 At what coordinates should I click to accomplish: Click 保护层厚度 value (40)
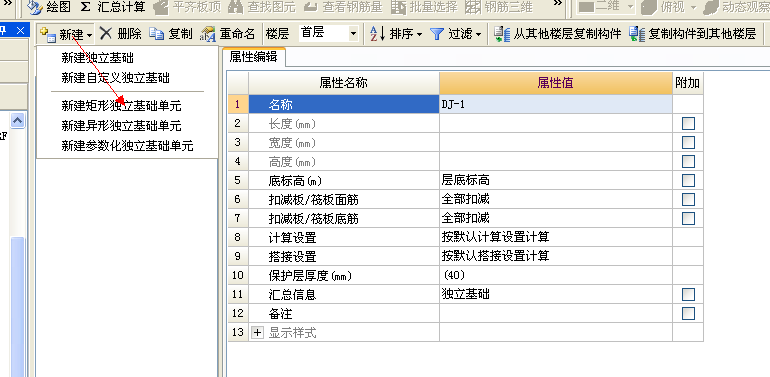[x=556, y=275]
